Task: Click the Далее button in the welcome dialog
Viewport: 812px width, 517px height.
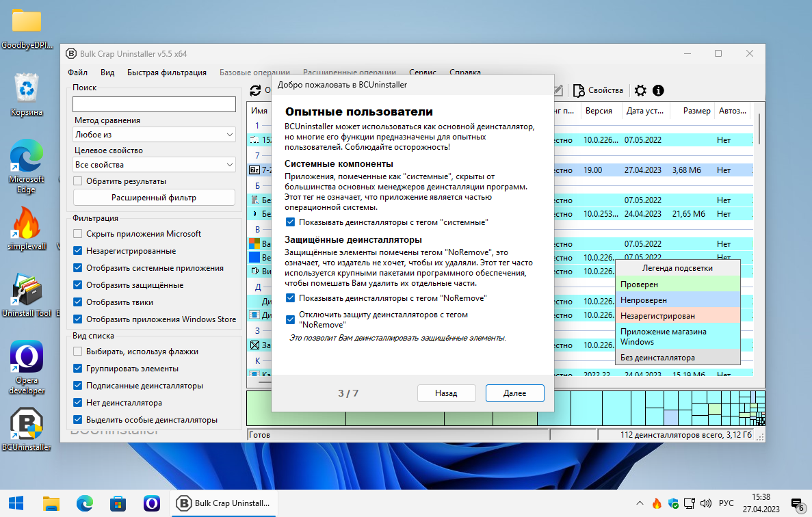Action: pos(514,393)
